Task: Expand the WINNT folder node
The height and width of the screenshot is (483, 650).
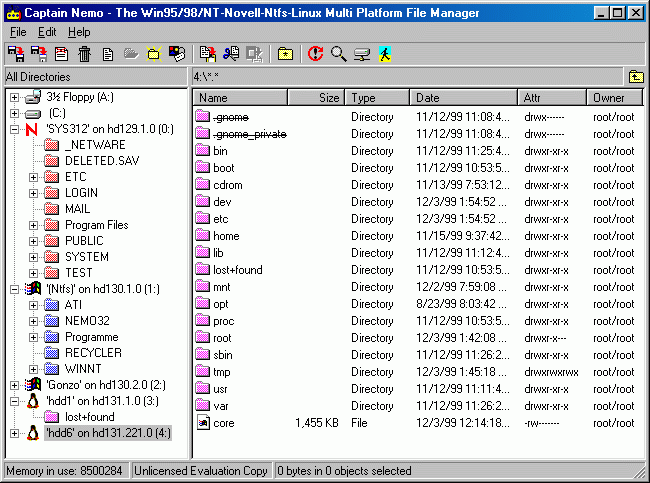Action: 33,369
